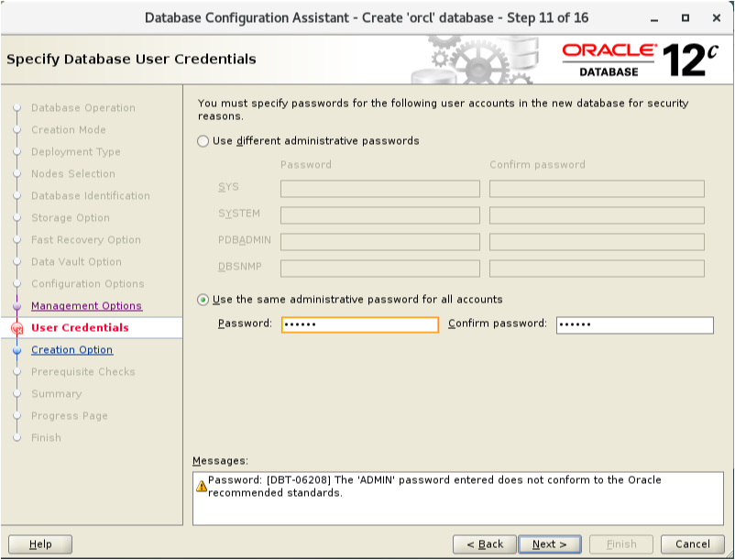Click the Messages label
The width and height of the screenshot is (735, 560).
220,461
